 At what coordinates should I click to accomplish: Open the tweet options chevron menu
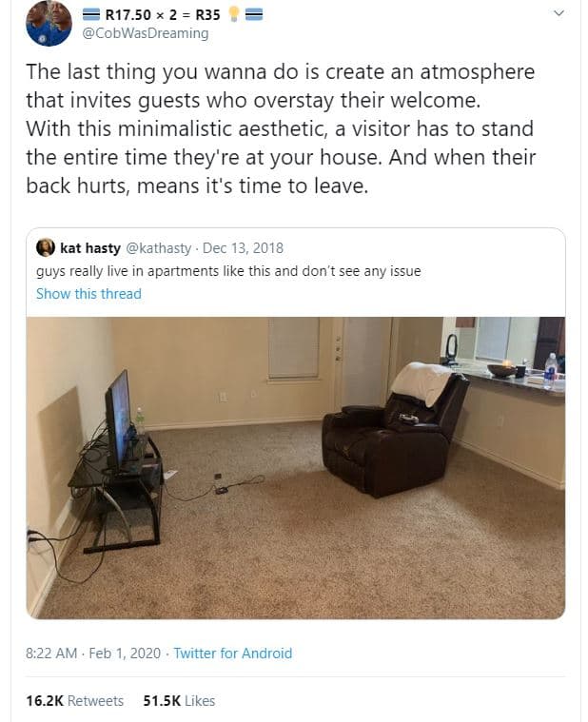point(559,13)
